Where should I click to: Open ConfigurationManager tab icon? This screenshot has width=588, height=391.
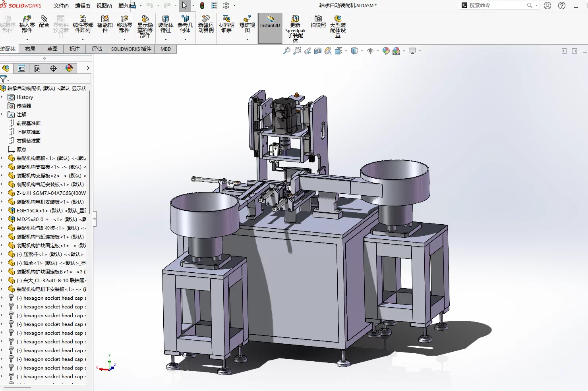[37, 68]
